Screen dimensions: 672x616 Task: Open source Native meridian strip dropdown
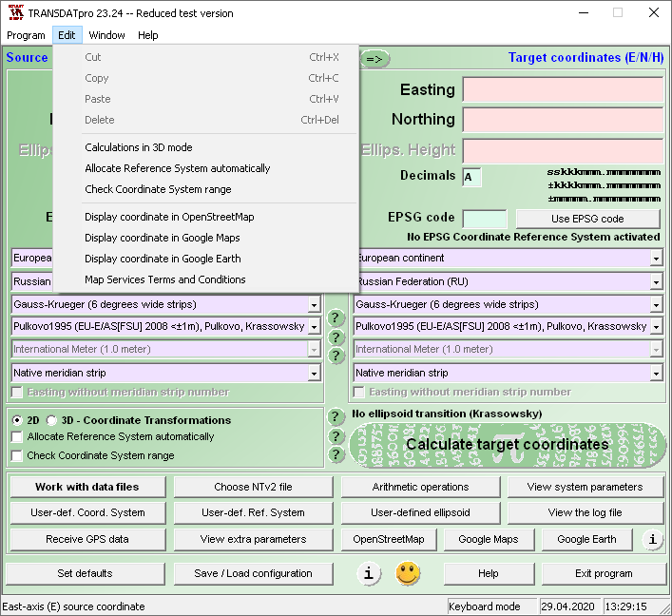(x=315, y=374)
